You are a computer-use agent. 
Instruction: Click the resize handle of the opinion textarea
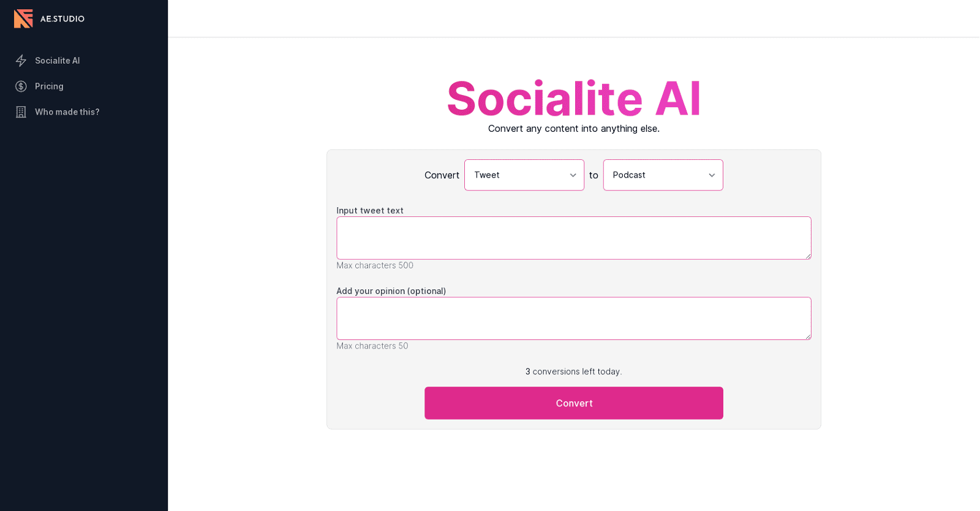click(x=807, y=336)
